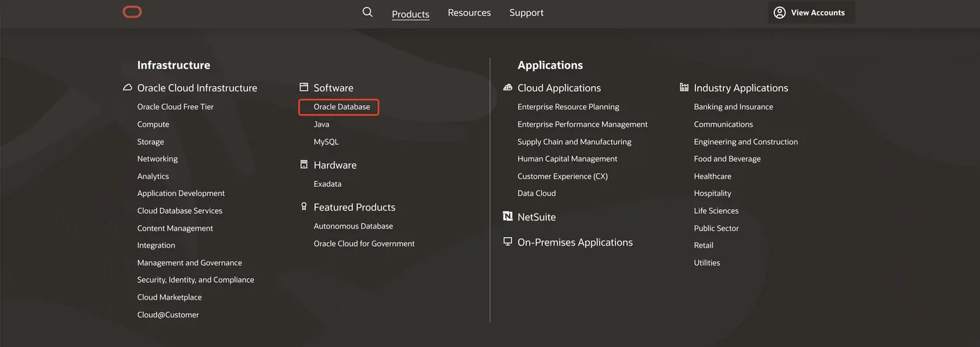Screen dimensions: 980x347
Task: Click the Industry Applications building icon
Action: (685, 87)
